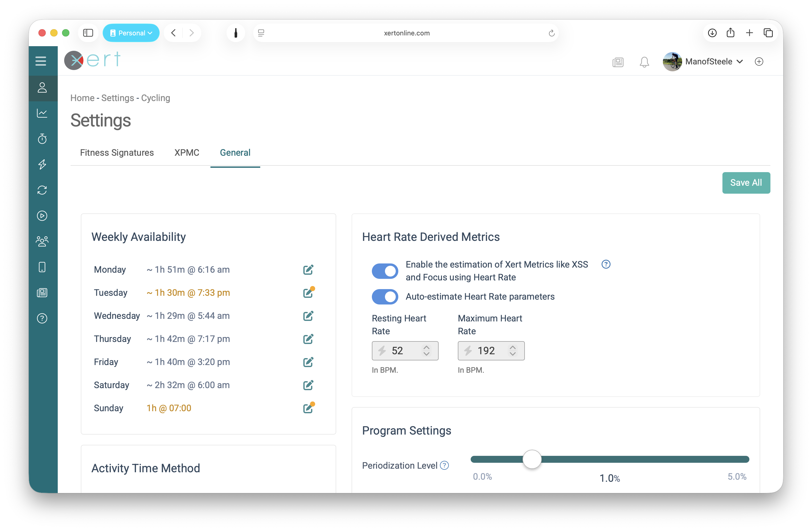Viewport: 812px width, 531px height.
Task: Reload the page in Safari
Action: coord(551,33)
